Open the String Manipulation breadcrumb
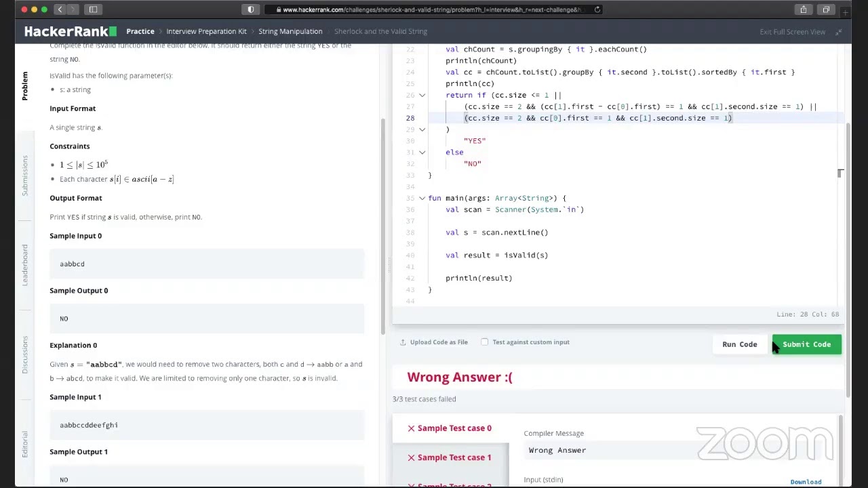 click(x=290, y=31)
